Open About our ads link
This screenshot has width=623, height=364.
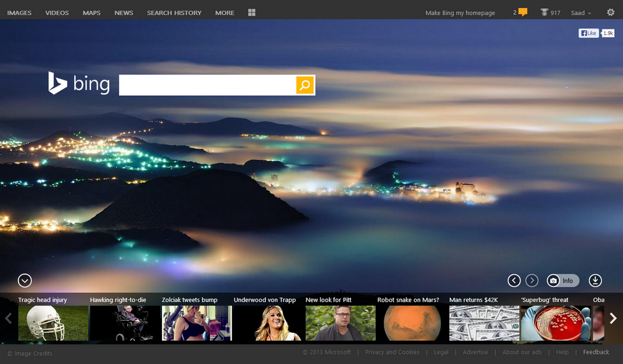[522, 352]
